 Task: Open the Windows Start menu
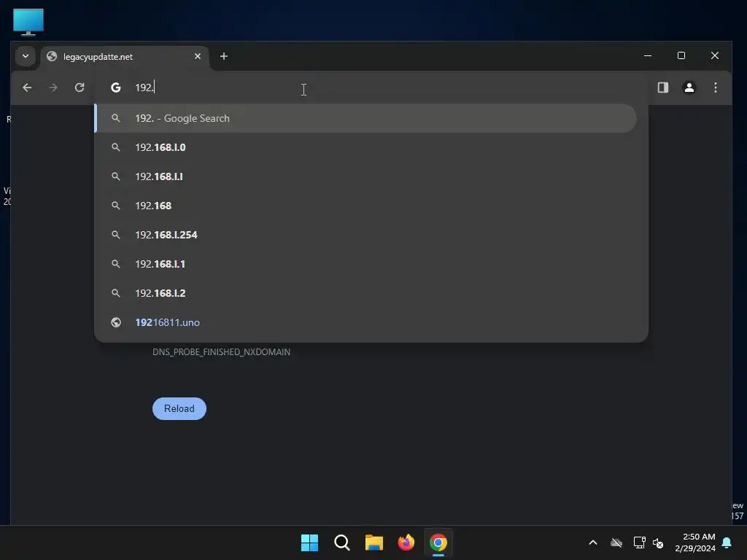tap(309, 542)
